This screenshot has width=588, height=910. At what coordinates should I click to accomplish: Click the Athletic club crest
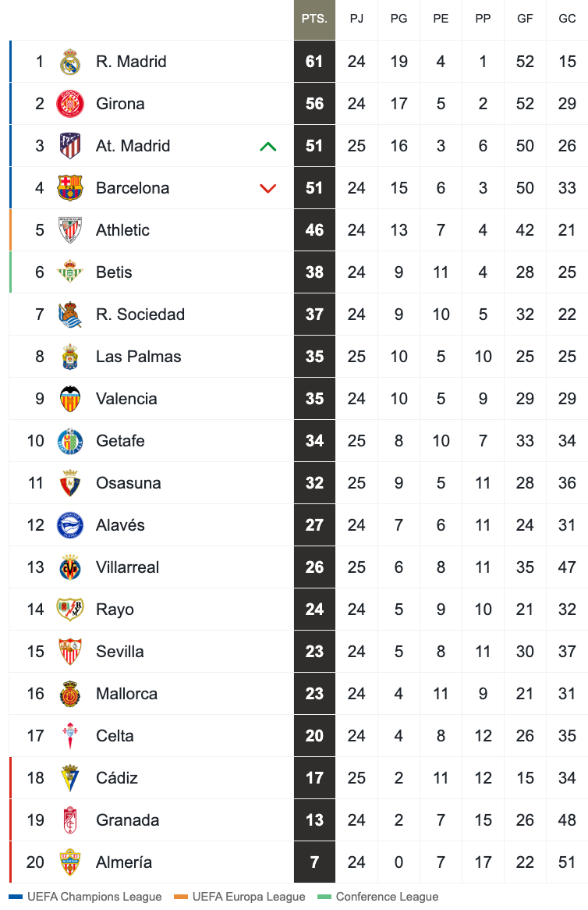[x=70, y=230]
